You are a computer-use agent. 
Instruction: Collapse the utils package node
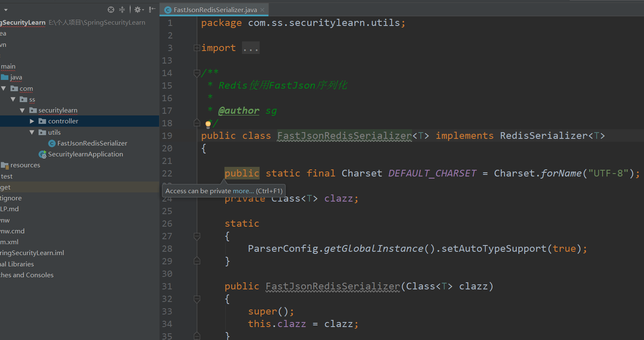[x=32, y=132]
